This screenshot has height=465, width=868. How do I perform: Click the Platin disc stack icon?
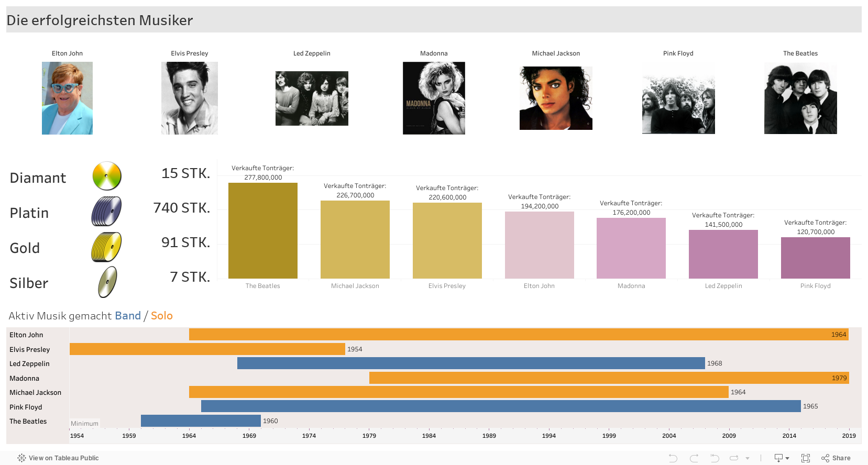coord(107,211)
